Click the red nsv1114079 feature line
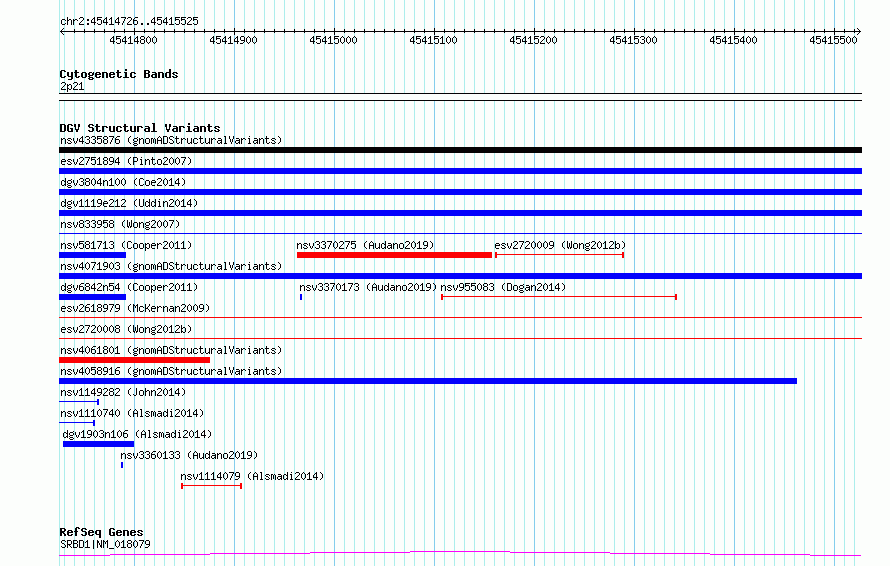This screenshot has height=566, width=890. click(x=212, y=486)
